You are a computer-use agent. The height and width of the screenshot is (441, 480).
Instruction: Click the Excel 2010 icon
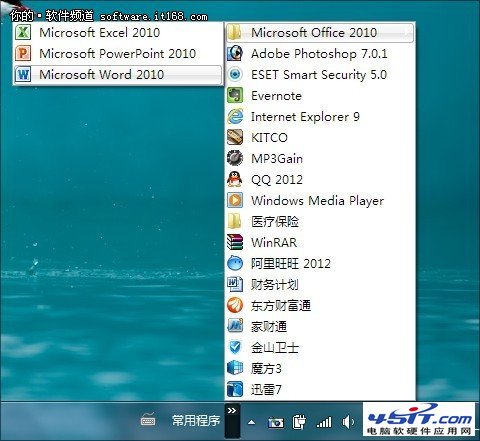tap(23, 32)
